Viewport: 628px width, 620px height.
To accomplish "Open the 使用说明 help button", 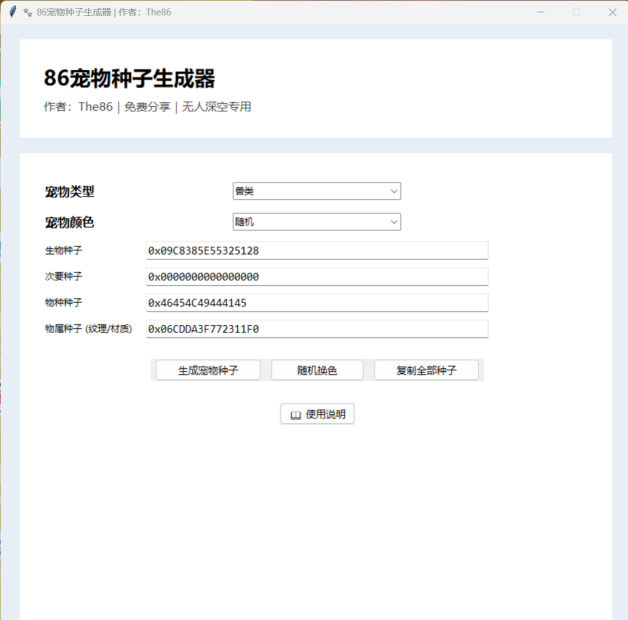I will 317,414.
